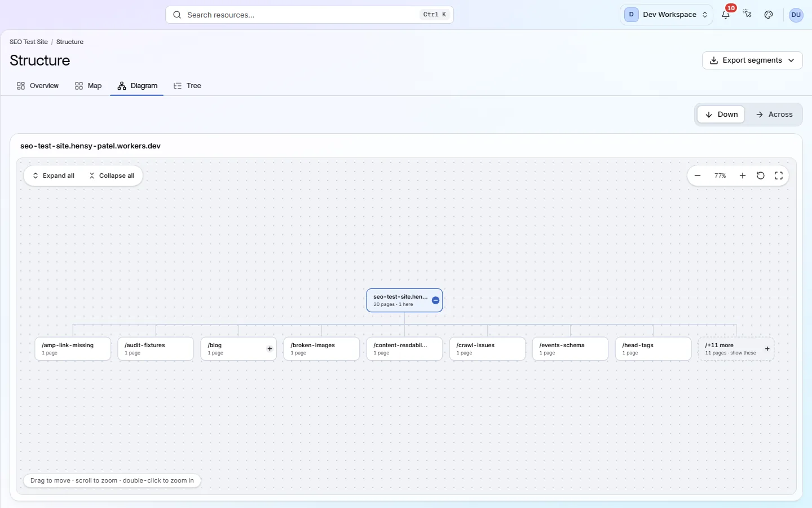Click the Structure breadcrumb item
Viewport: 812px width, 508px height.
[70, 42]
